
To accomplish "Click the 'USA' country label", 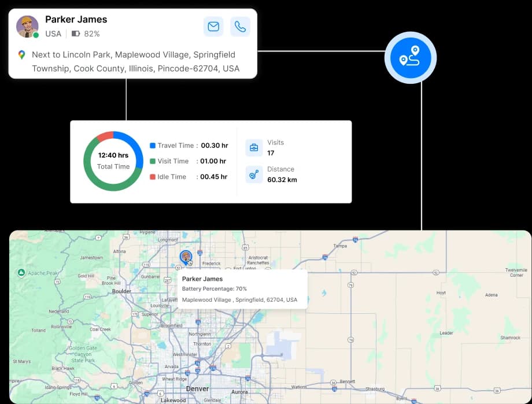I will [x=53, y=34].
